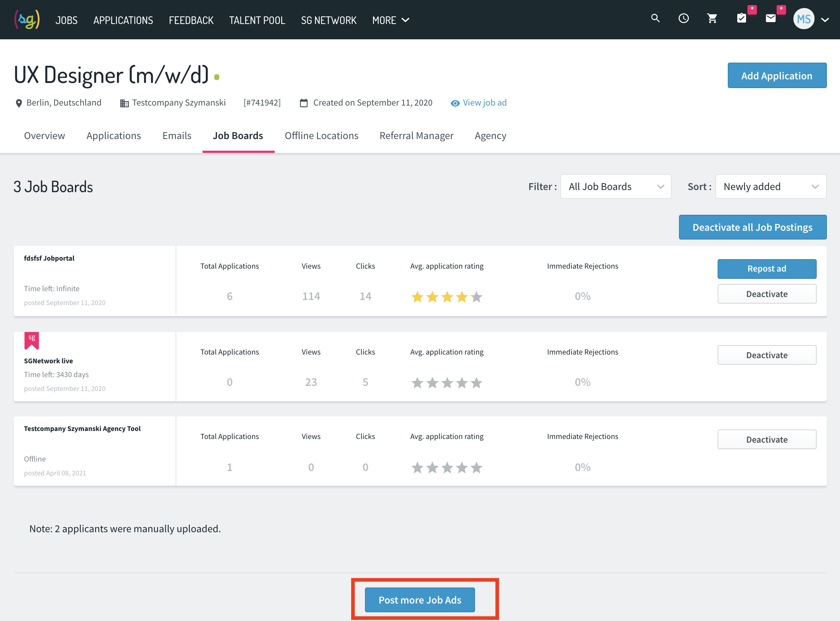This screenshot has height=621, width=840.
Task: Click fdsfsf Jobportal star rating
Action: pyautogui.click(x=447, y=297)
